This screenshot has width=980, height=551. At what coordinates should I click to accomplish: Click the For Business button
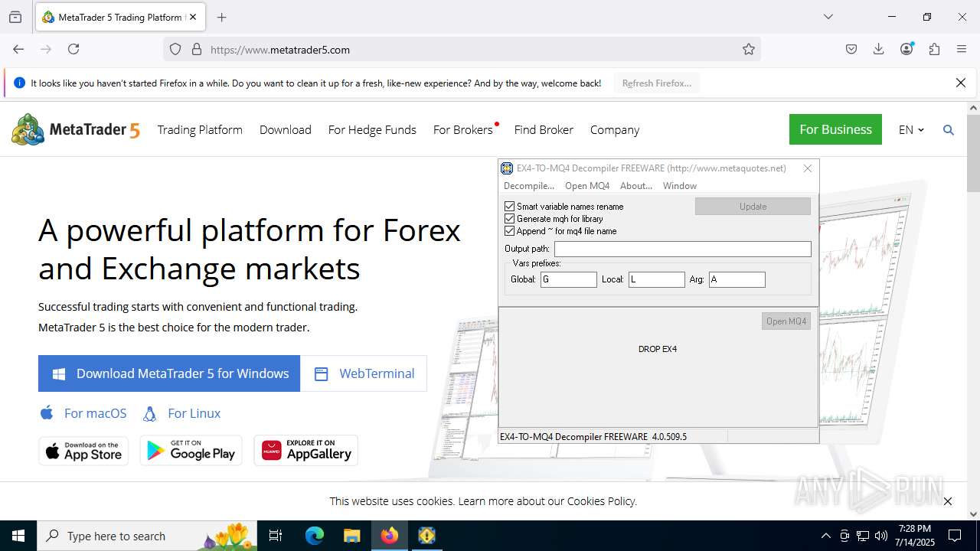(x=835, y=129)
